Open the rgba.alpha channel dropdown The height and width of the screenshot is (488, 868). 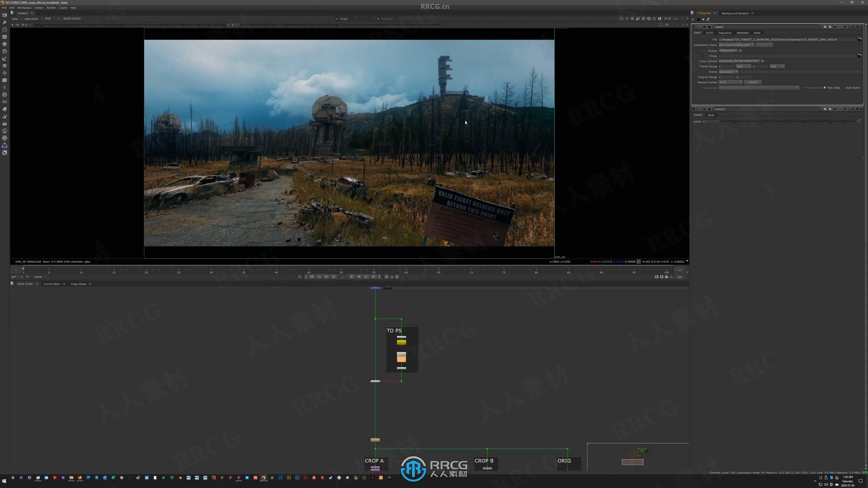pyautogui.click(x=33, y=19)
